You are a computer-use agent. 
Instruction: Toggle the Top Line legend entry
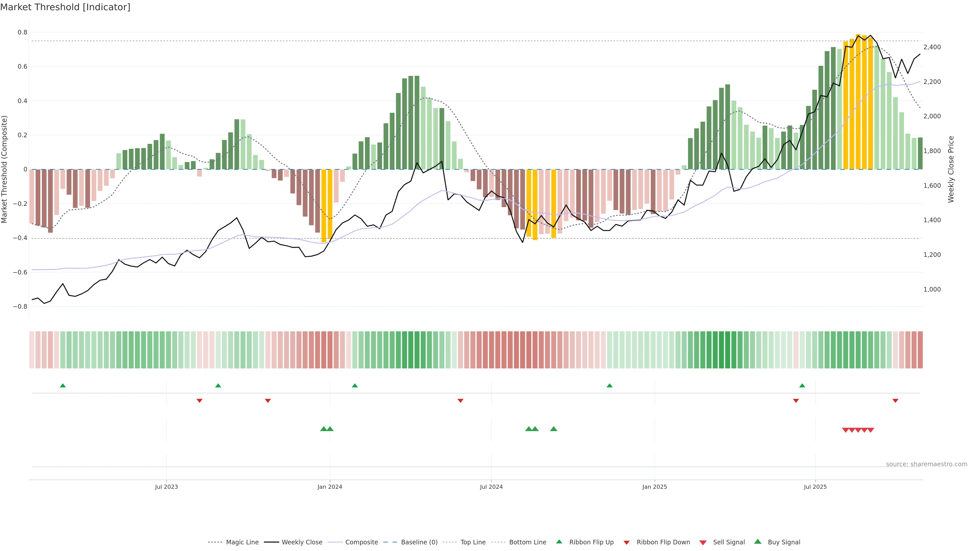click(472, 542)
